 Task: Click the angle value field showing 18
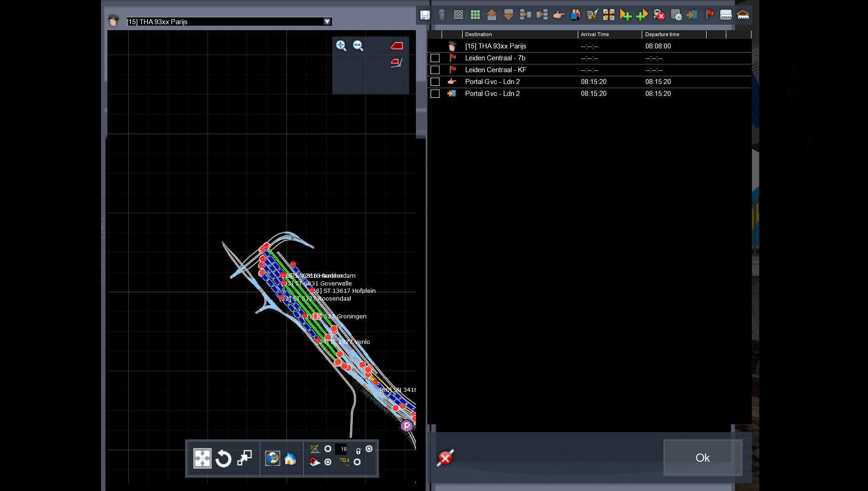coord(342,449)
